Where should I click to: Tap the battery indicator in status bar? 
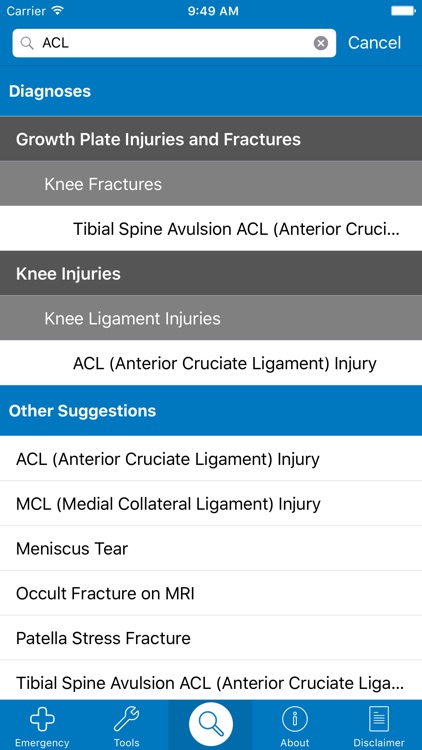click(x=403, y=11)
